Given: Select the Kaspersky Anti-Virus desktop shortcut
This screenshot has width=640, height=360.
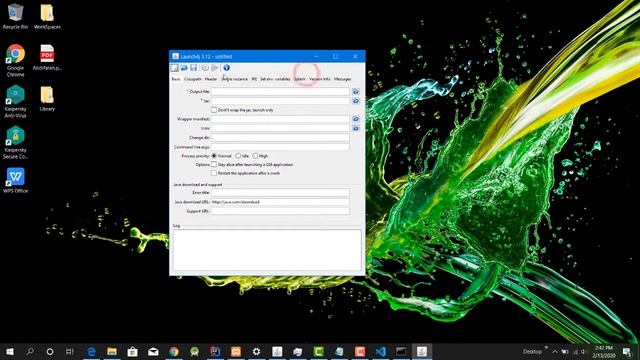Looking at the screenshot, I should coord(16,102).
